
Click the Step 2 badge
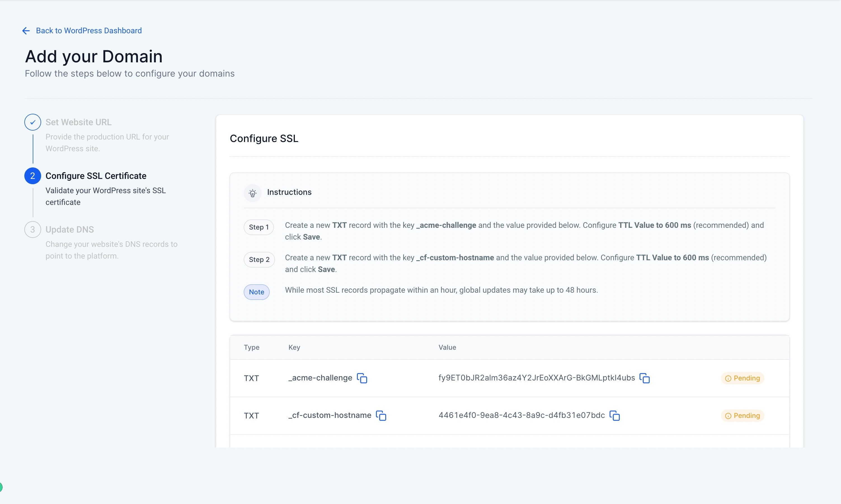(x=259, y=259)
